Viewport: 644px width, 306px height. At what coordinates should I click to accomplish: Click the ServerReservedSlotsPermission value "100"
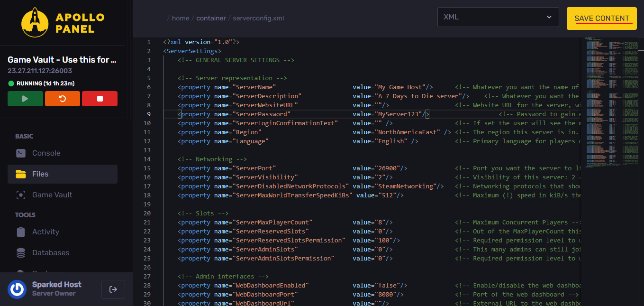(x=384, y=241)
